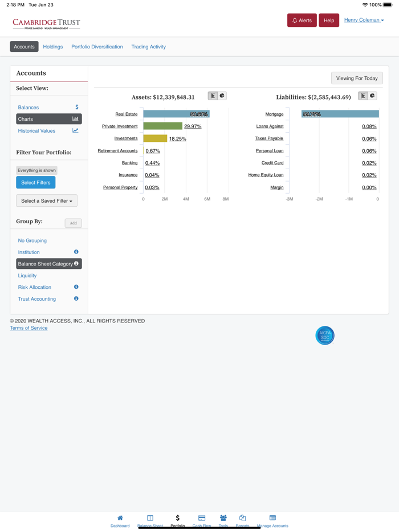This screenshot has width=399, height=532.
Task: Click the info icon beside Risk Allocation
Action: pos(76,287)
